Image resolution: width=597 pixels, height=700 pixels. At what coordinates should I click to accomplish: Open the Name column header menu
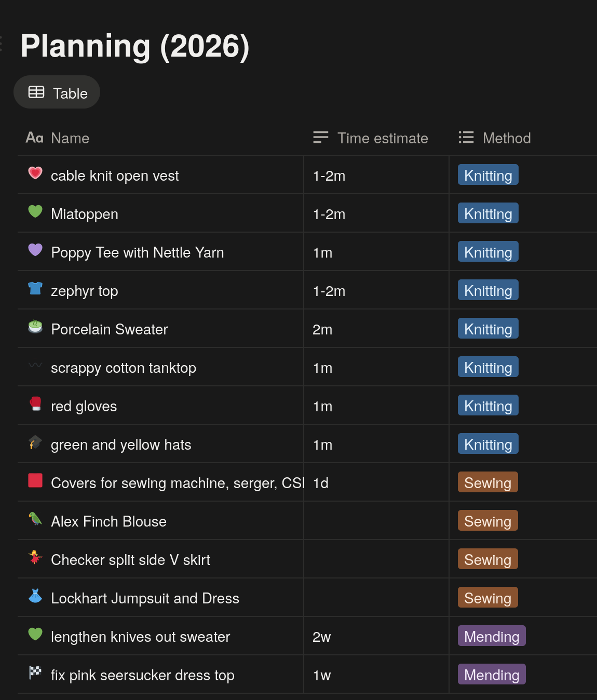70,138
